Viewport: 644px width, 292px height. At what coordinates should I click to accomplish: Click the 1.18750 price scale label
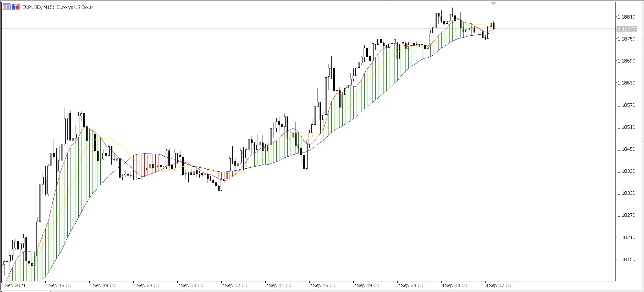point(626,39)
